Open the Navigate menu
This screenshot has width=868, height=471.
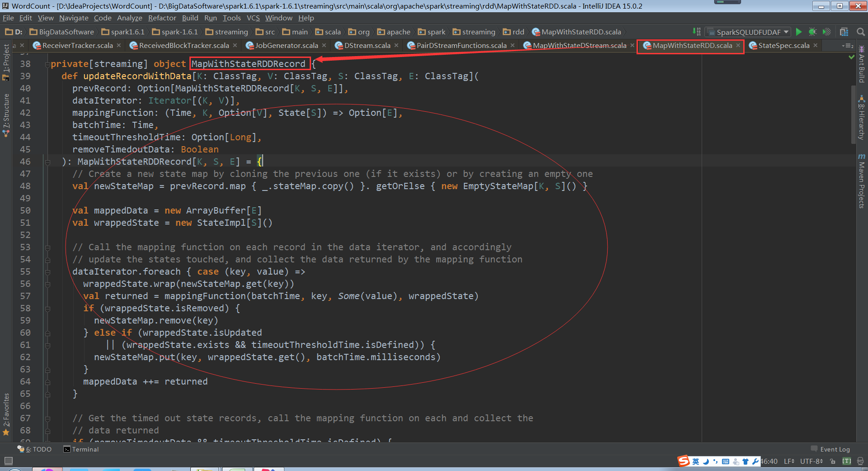tap(74, 18)
